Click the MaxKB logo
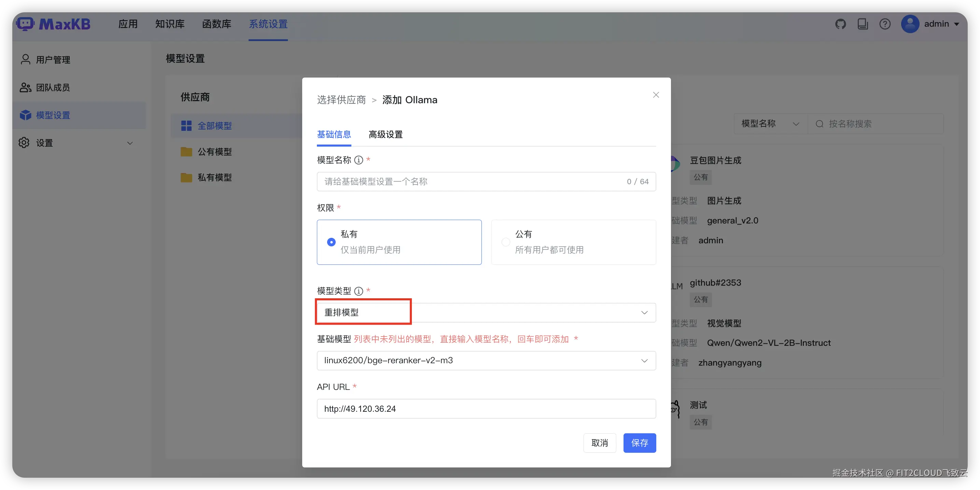980x490 pixels. pos(54,24)
